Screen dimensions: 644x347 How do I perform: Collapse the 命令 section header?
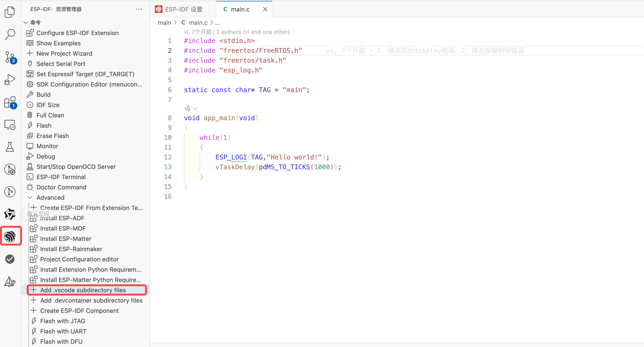35,22
